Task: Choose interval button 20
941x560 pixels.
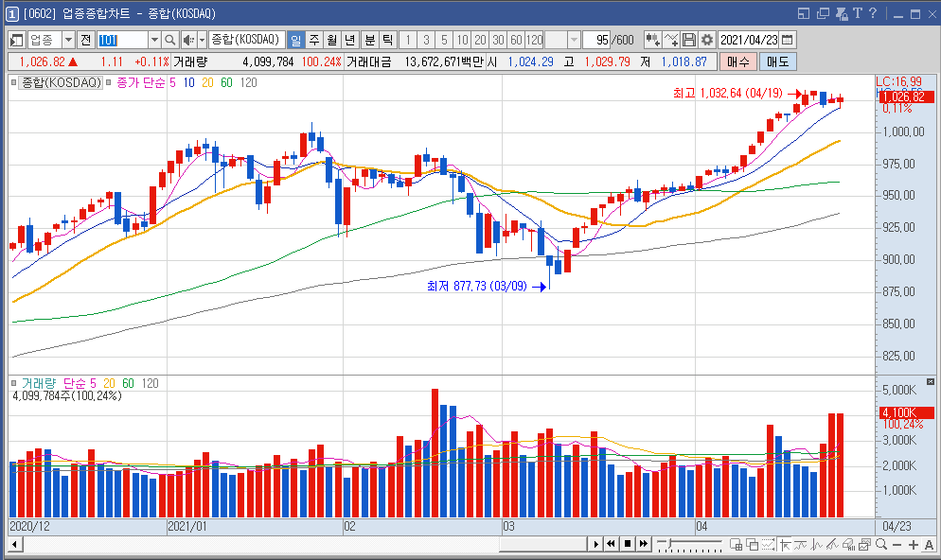Action: click(x=480, y=40)
